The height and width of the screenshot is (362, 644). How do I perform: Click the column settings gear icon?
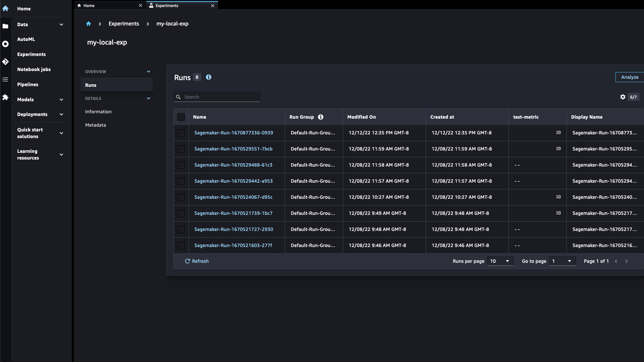623,96
